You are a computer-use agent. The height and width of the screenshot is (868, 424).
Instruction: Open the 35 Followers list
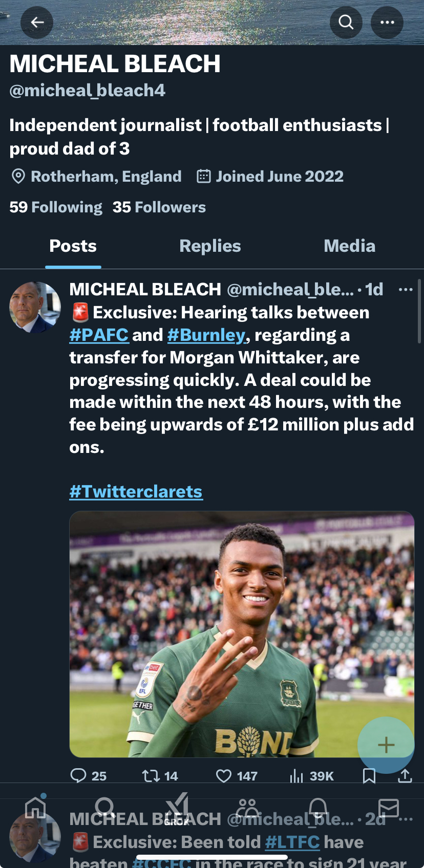click(159, 207)
